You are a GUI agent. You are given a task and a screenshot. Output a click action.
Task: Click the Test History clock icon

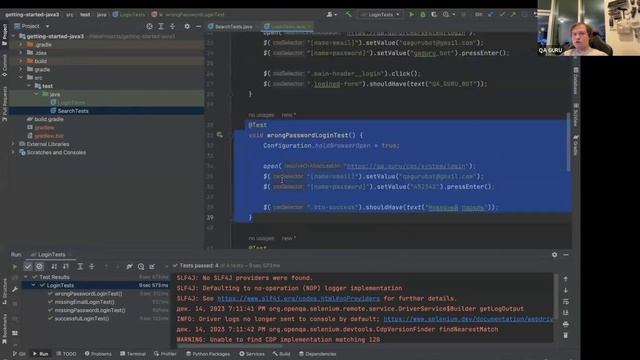141,267
